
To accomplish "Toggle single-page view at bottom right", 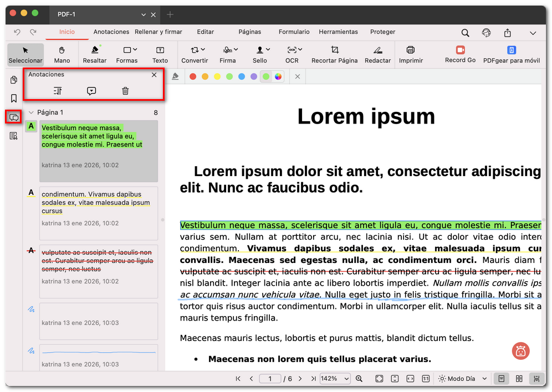I will coord(501,378).
